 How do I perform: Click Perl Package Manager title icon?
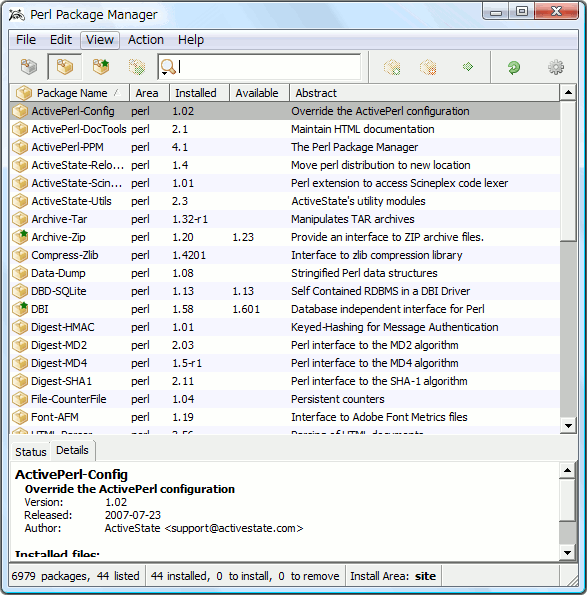(x=17, y=14)
